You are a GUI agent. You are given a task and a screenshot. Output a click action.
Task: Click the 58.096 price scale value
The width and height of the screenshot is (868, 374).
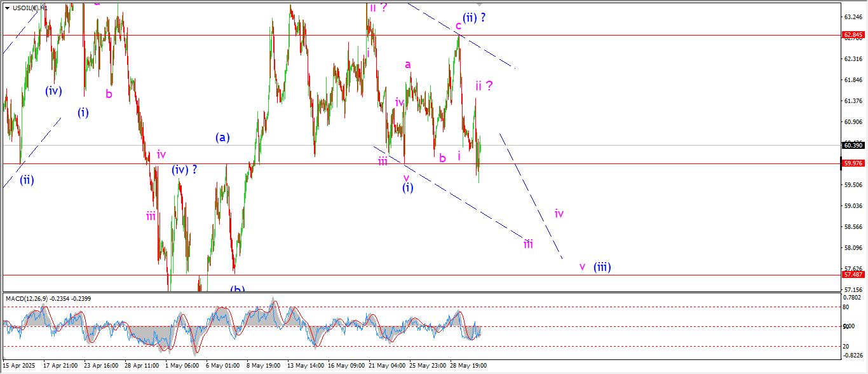[852, 247]
